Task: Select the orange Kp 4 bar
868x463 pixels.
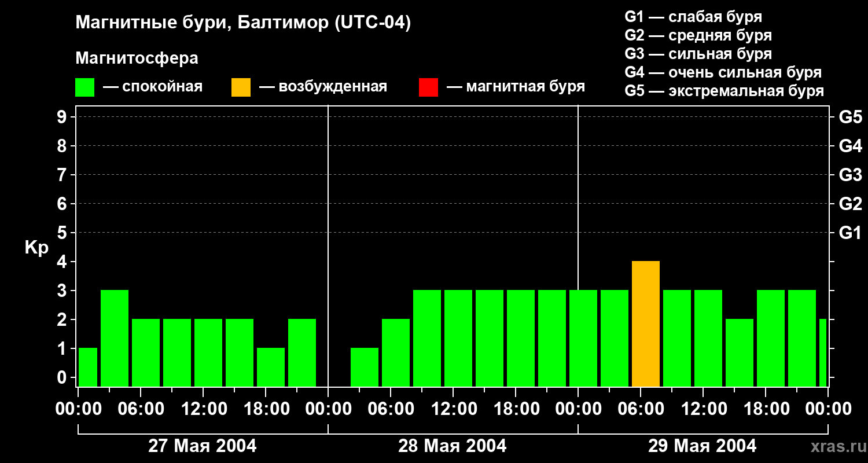Action: tap(646, 324)
